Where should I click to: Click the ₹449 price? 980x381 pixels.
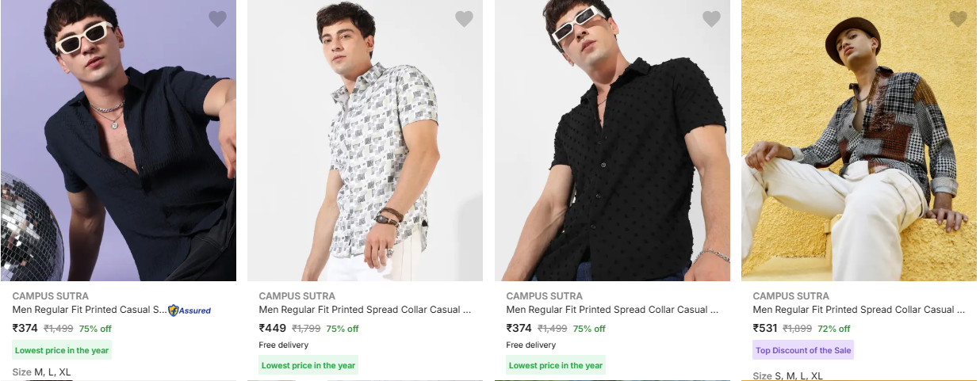coord(272,328)
